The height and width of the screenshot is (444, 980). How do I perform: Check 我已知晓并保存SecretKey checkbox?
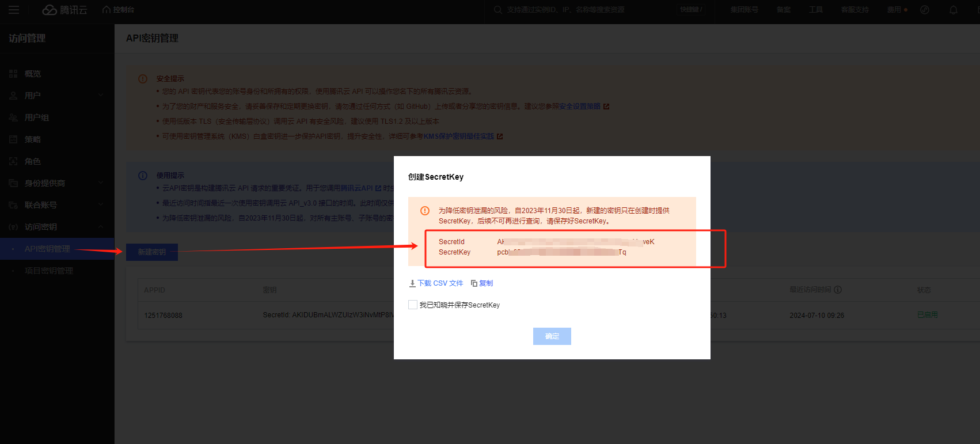pos(413,305)
